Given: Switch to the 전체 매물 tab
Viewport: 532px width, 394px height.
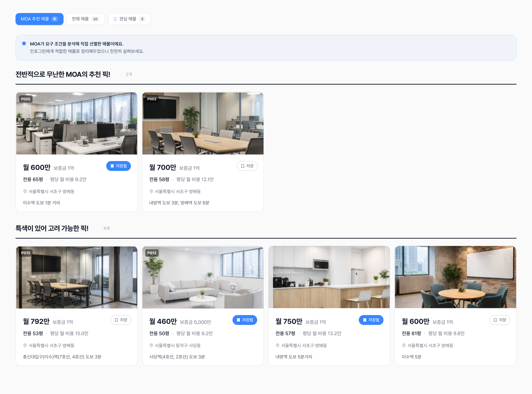Looking at the screenshot, I should tap(86, 19).
